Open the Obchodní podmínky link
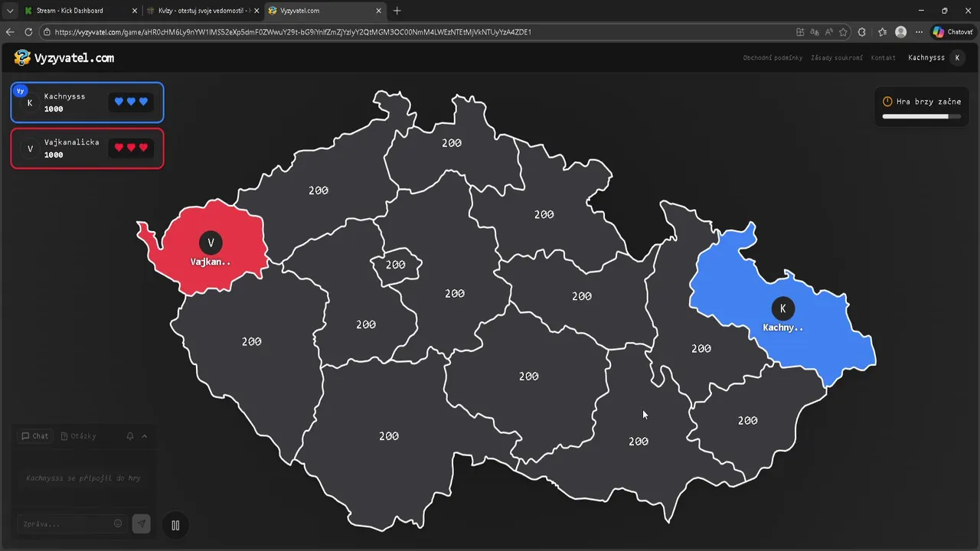This screenshot has height=551, width=980. click(x=773, y=58)
